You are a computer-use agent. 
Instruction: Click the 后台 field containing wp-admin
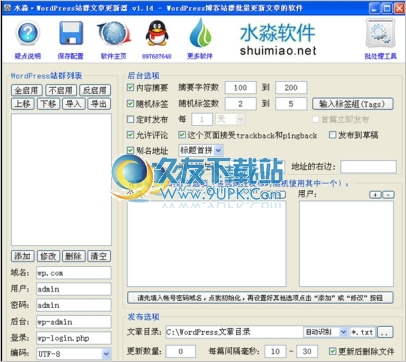click(x=74, y=322)
